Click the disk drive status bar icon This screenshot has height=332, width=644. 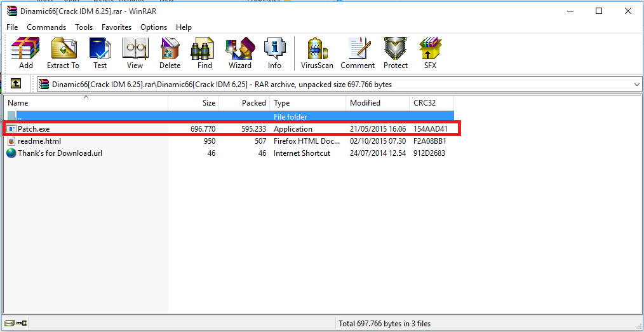click(9, 324)
